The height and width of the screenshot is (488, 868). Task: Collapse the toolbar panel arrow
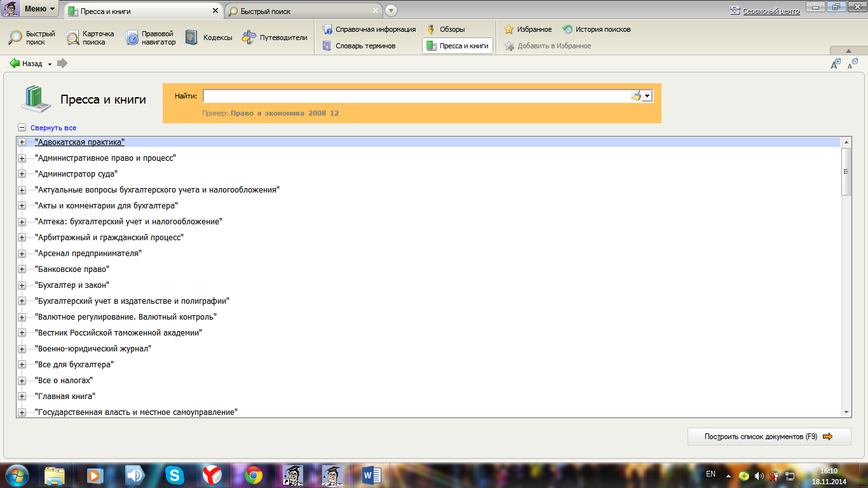[848, 51]
